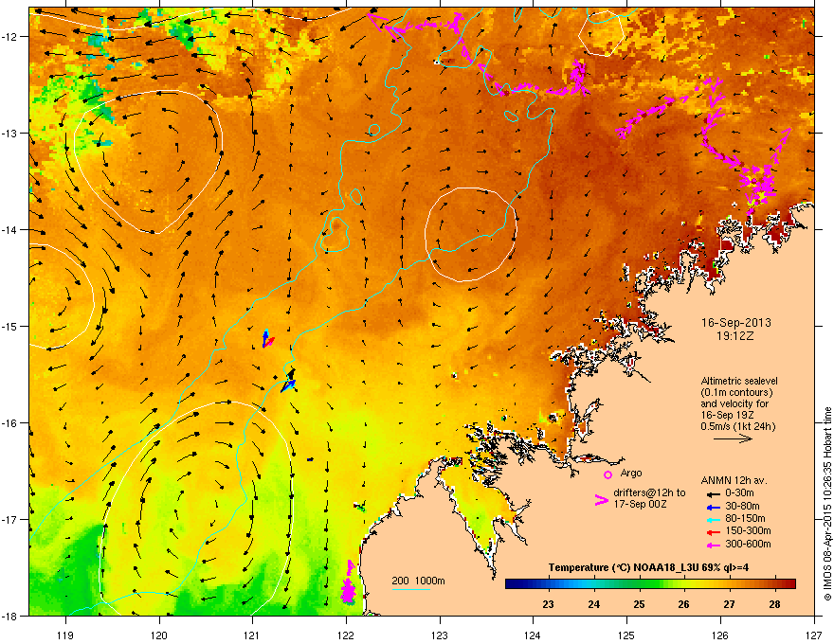The height and width of the screenshot is (644, 834).
Task: Click the 23 tick label on color bar
Action: tap(548, 604)
